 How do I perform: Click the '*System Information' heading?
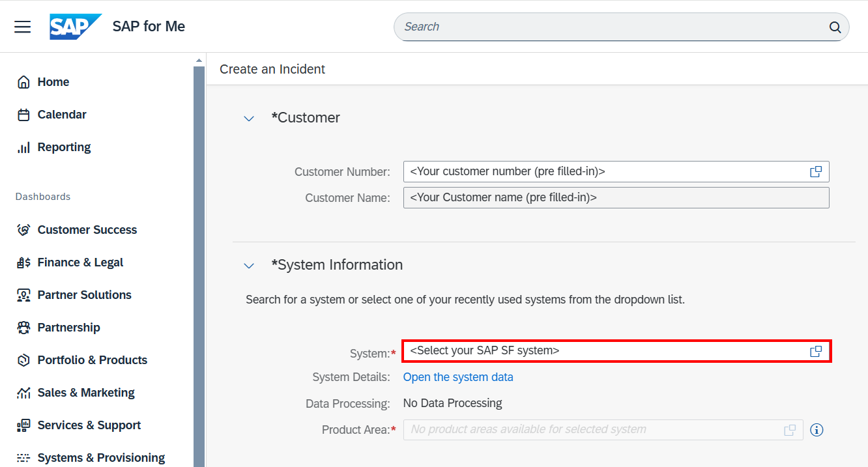(x=337, y=265)
